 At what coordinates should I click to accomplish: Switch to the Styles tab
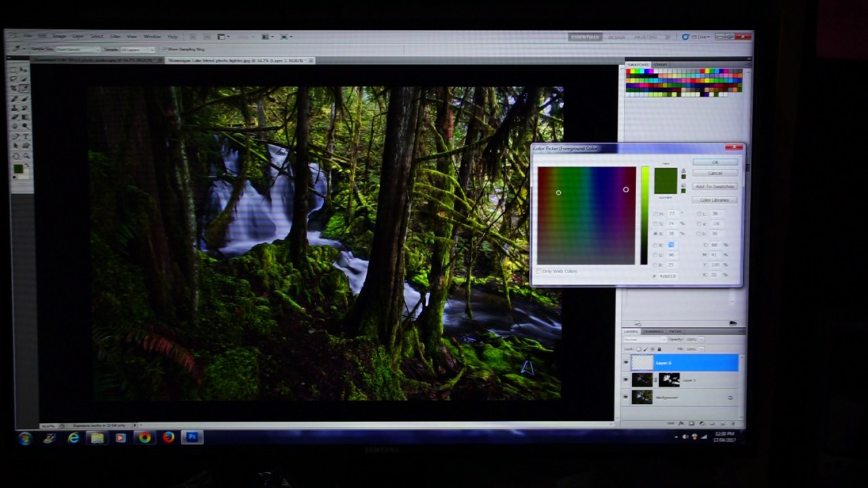660,65
